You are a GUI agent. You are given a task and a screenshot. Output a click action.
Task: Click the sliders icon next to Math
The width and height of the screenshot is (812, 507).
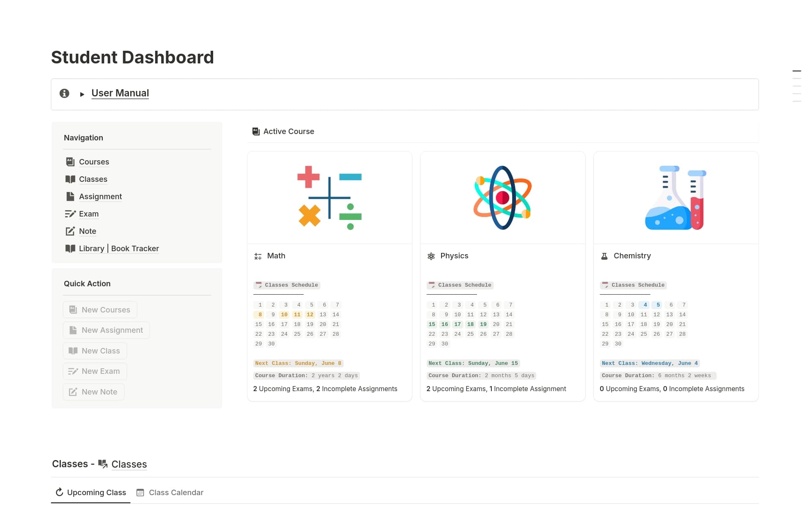[x=258, y=256]
